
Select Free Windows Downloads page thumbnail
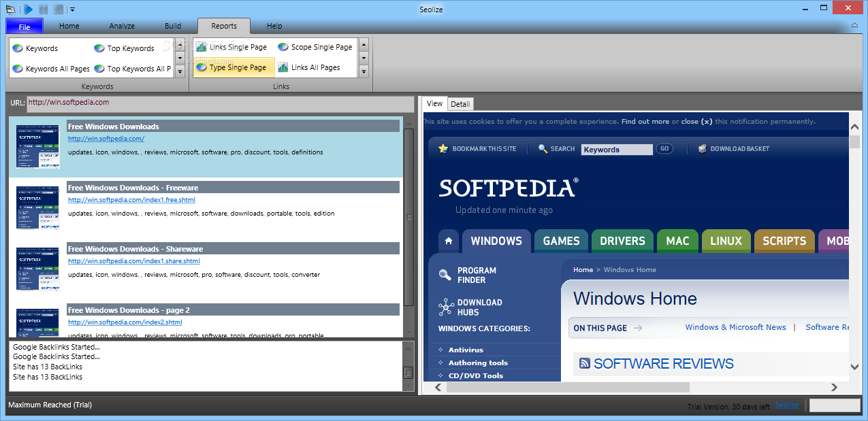38,146
